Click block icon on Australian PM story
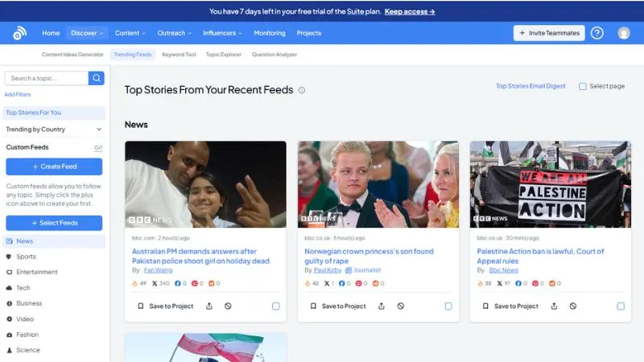 click(x=228, y=306)
